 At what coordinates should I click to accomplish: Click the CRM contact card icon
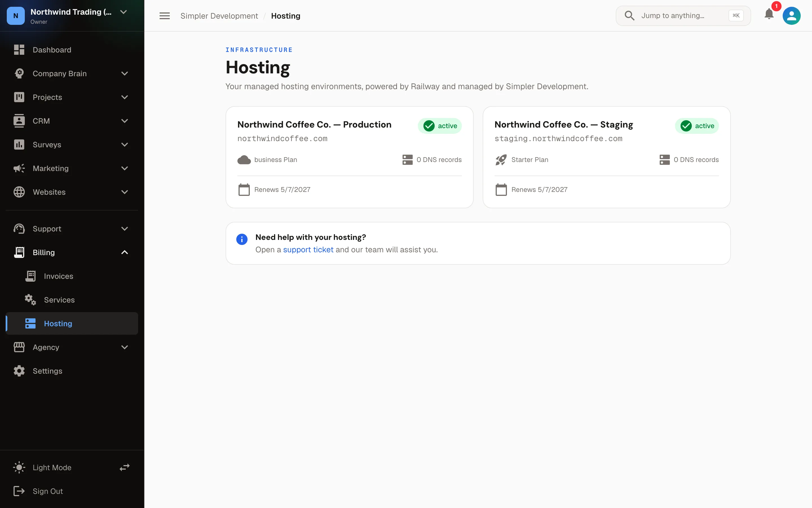click(x=19, y=121)
